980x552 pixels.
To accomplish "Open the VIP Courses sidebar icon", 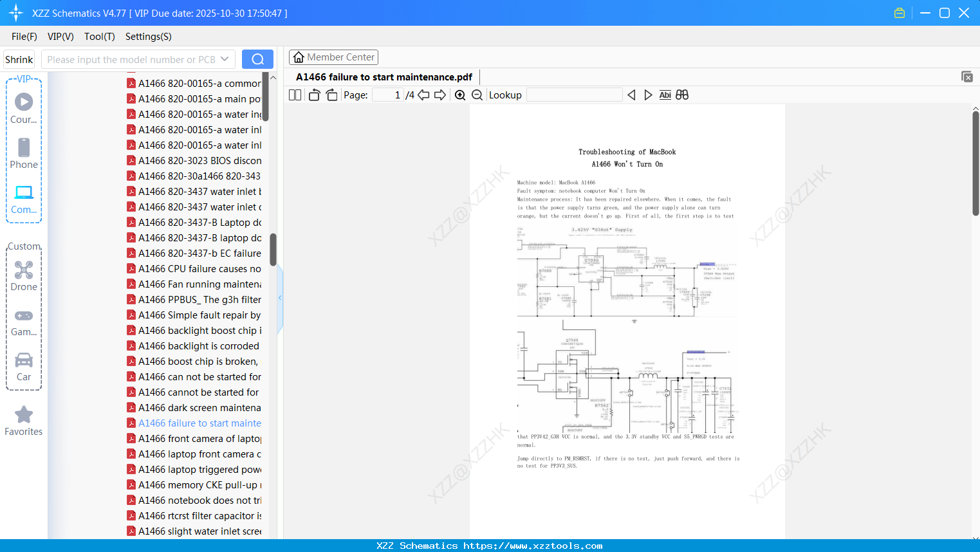I will 24,102.
